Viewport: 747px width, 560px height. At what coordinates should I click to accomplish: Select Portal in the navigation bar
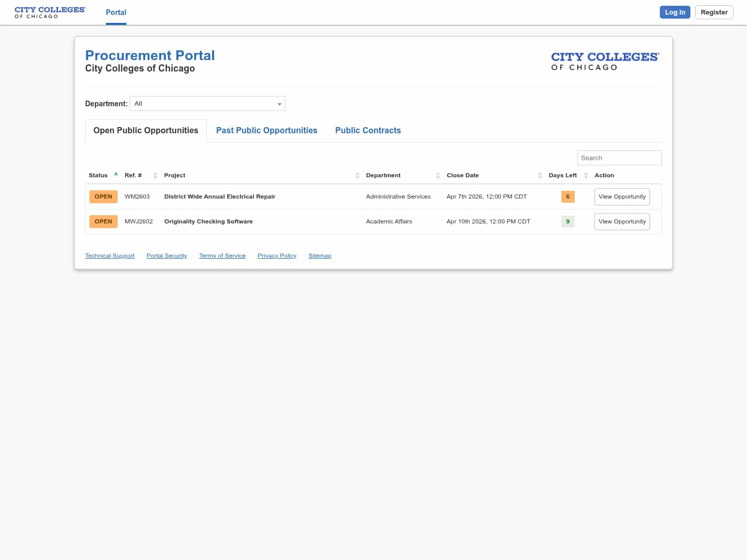pos(116,12)
